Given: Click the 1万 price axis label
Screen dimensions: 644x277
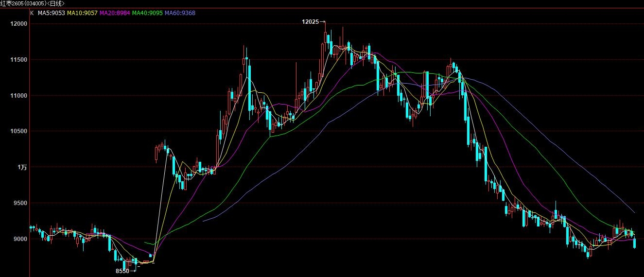Looking at the screenshot, I should point(23,167).
